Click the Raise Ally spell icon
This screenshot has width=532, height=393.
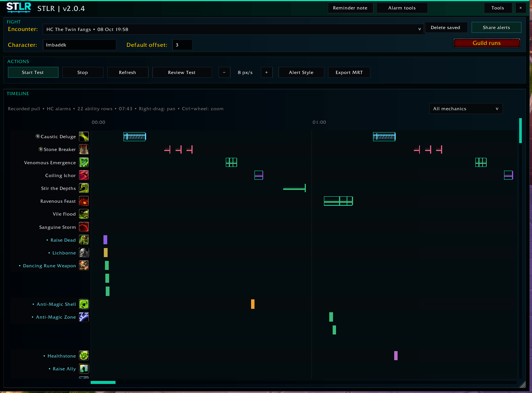(x=84, y=368)
